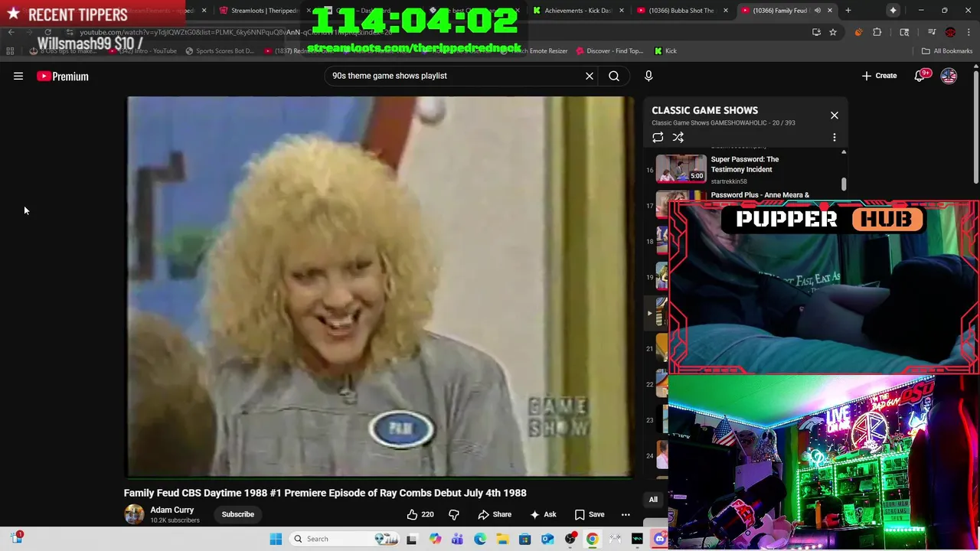The height and width of the screenshot is (551, 980).
Task: Open a new browser tab
Action: pos(848,11)
